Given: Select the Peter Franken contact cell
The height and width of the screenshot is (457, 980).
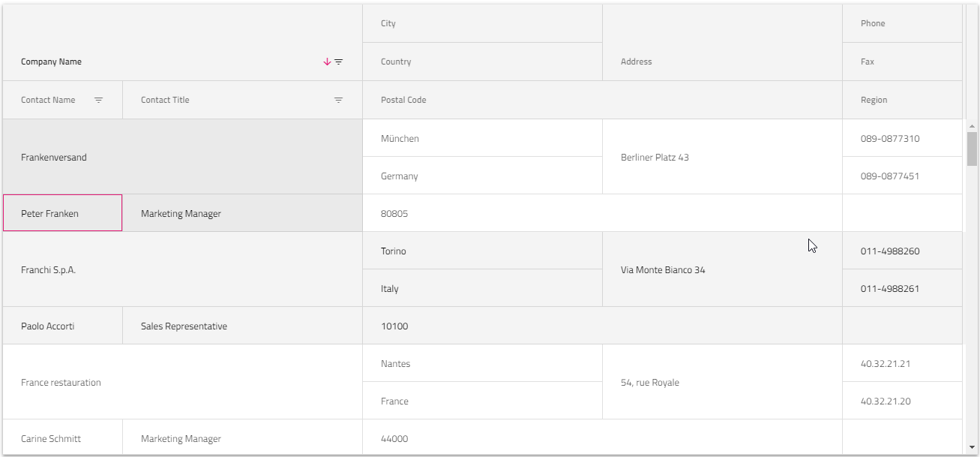Looking at the screenshot, I should coord(62,213).
